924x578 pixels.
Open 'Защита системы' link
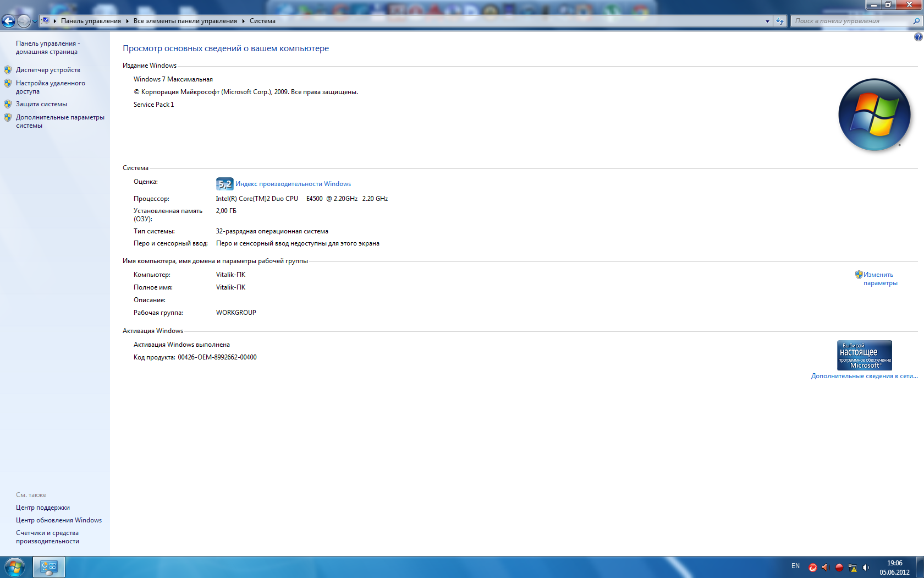point(41,104)
